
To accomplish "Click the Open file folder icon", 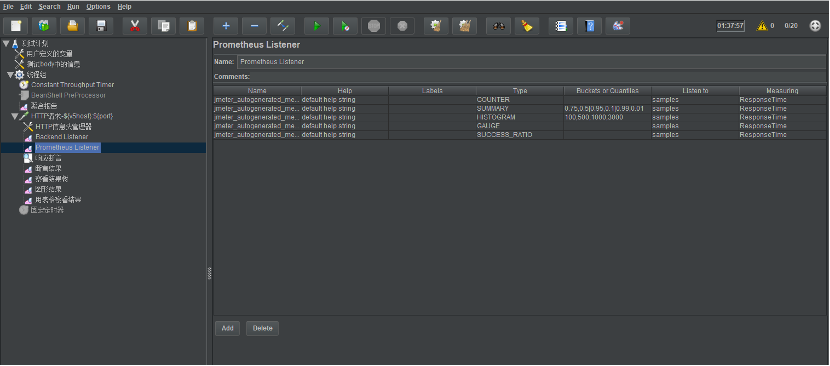I will (x=73, y=26).
